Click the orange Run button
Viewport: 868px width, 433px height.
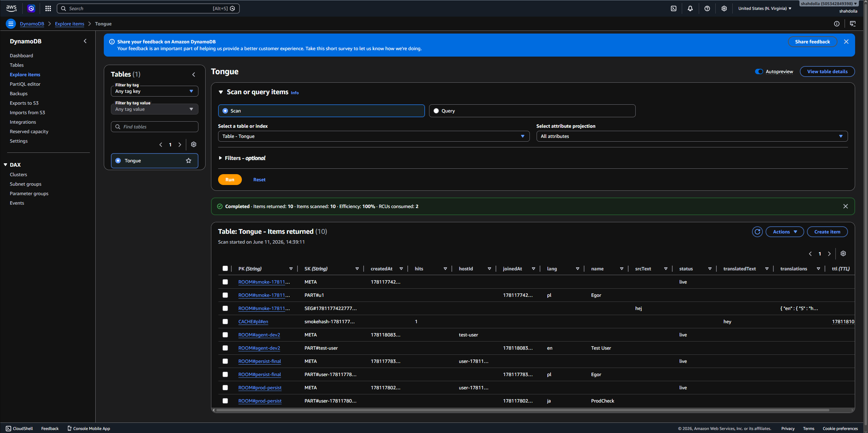pos(230,180)
